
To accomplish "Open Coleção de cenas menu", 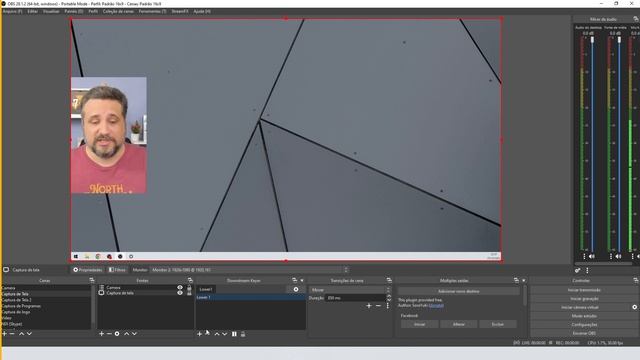I will [x=118, y=11].
